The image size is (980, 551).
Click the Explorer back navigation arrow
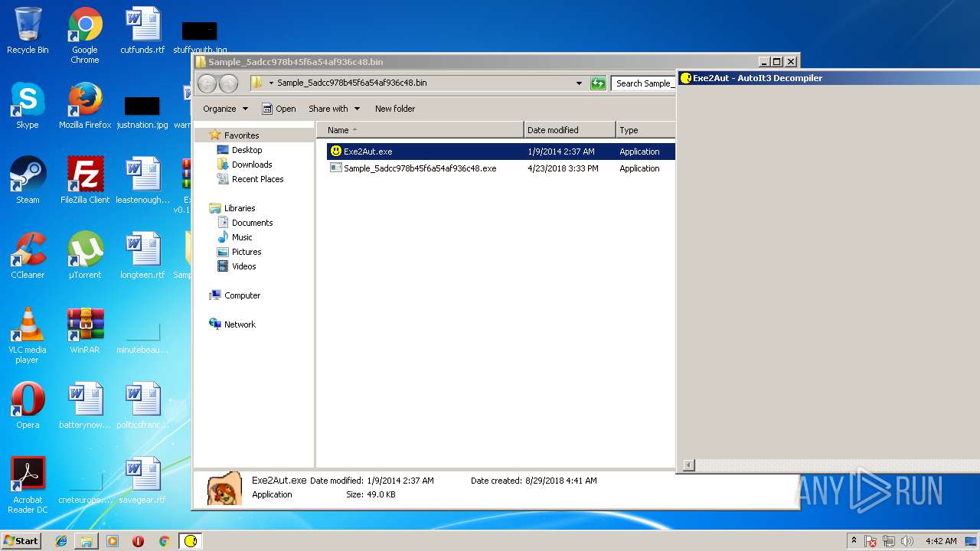(x=207, y=83)
